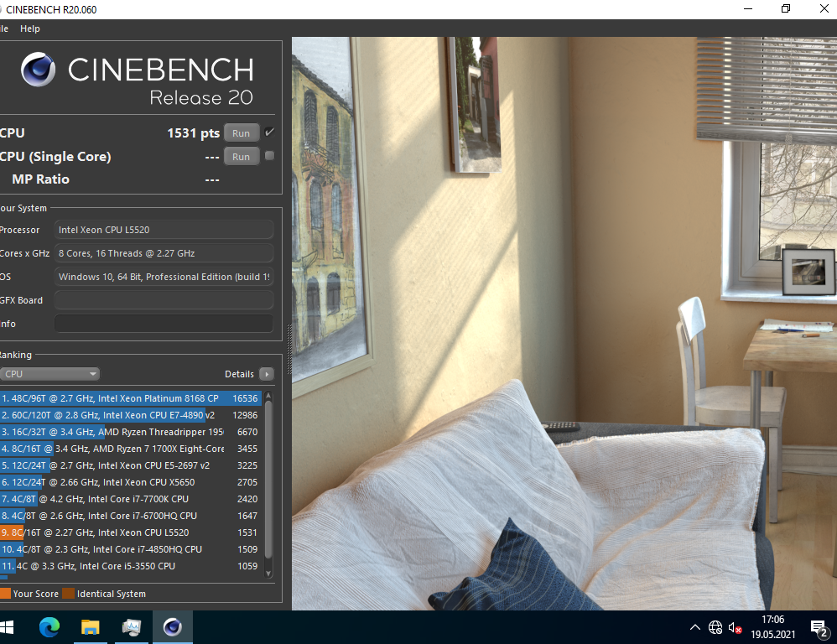This screenshot has height=644, width=837.
Task: Open File Explorer from the taskbar
Action: point(91,627)
